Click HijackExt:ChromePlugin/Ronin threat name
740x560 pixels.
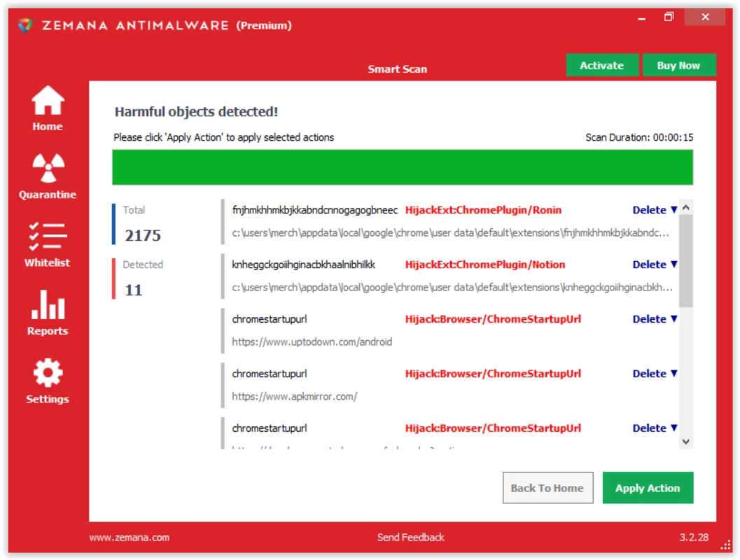483,211
